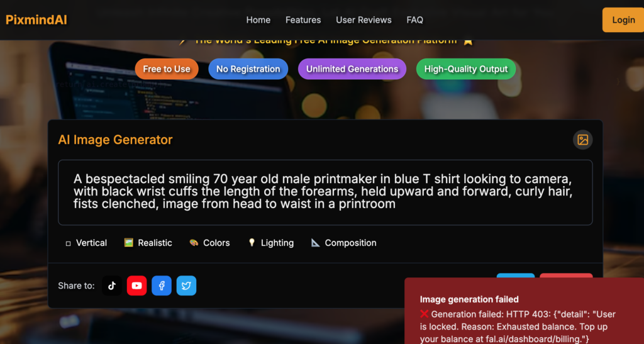Open the Lighting option
The height and width of the screenshot is (344, 644).
[x=271, y=243]
